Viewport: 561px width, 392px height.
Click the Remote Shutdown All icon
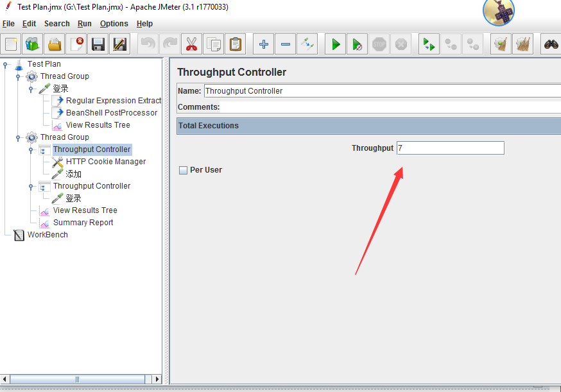pyautogui.click(x=473, y=44)
